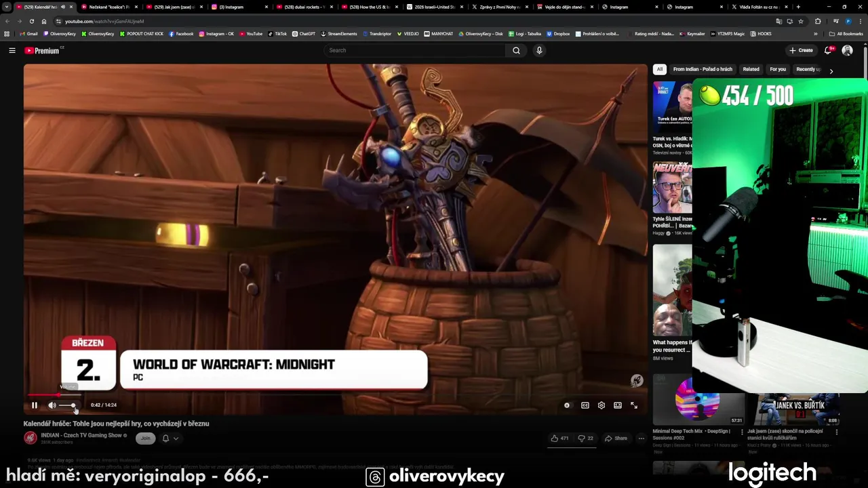The height and width of the screenshot is (488, 868).
Task: Select the All filter chip
Action: pos(659,69)
